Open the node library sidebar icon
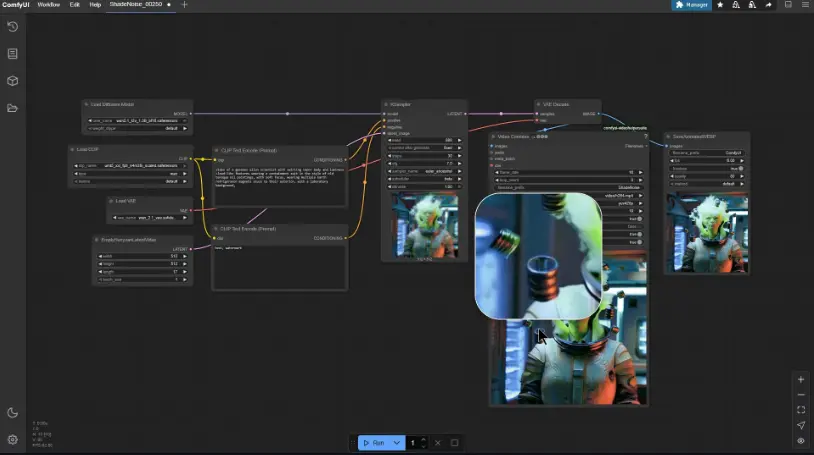This screenshot has height=455, width=814. click(x=12, y=54)
